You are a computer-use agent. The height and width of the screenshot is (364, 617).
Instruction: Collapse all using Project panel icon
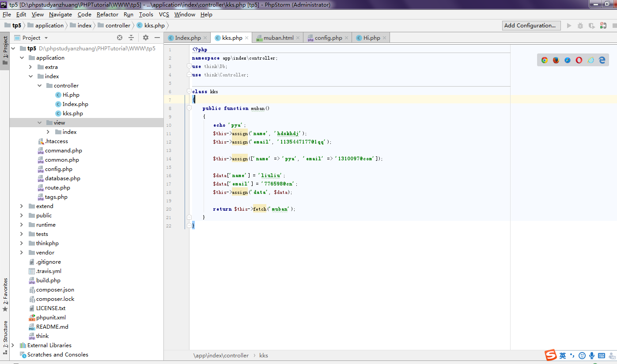coord(131,38)
